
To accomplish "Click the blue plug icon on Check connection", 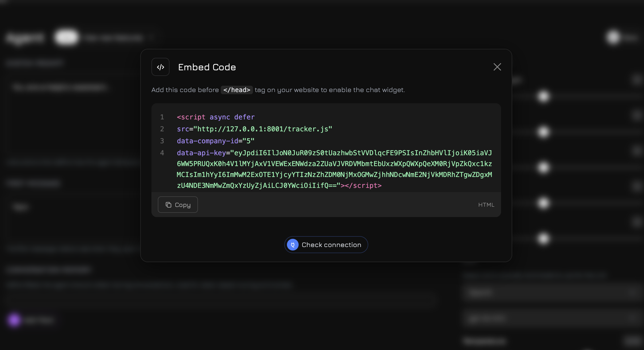I will click(293, 245).
